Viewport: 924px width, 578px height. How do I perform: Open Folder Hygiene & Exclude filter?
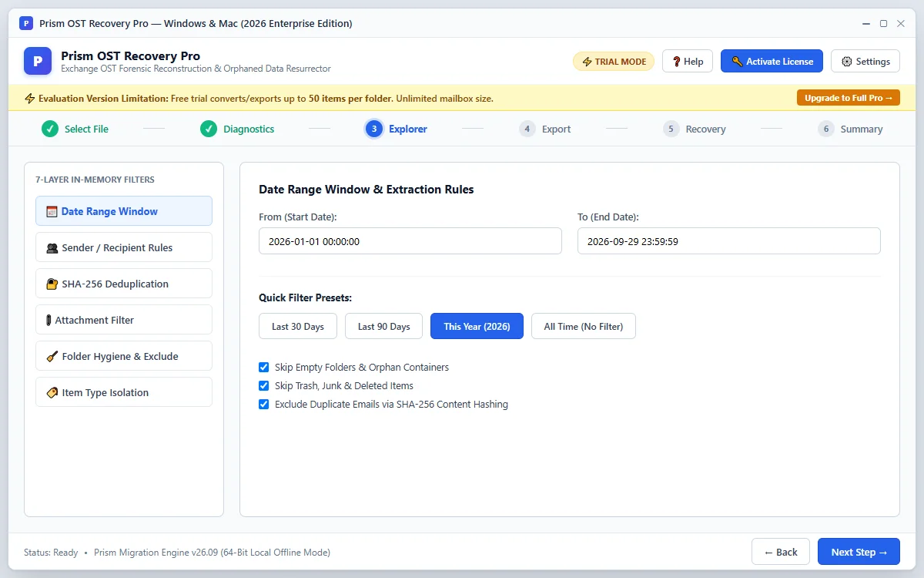(x=124, y=356)
